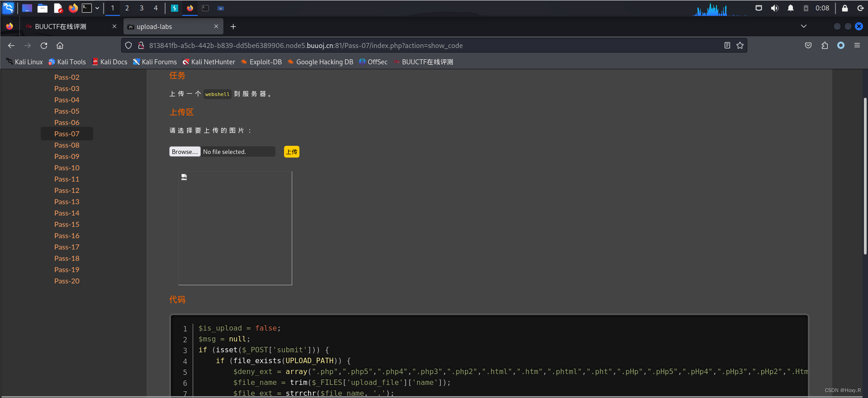The height and width of the screenshot is (398, 868).
Task: Select Pass-18 in the sidebar
Action: click(67, 259)
